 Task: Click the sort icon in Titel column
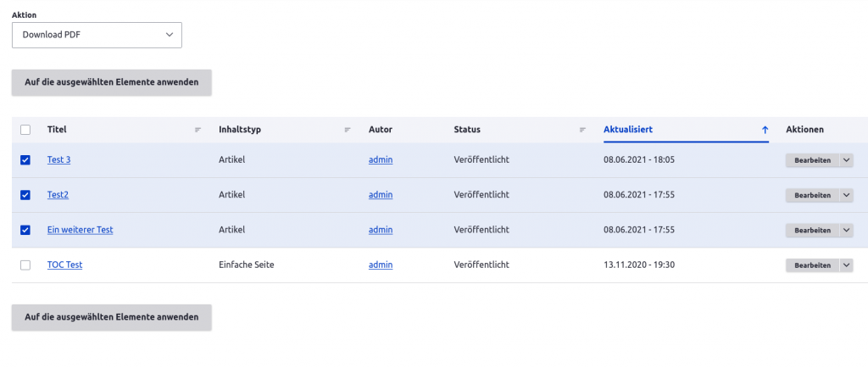click(x=198, y=130)
